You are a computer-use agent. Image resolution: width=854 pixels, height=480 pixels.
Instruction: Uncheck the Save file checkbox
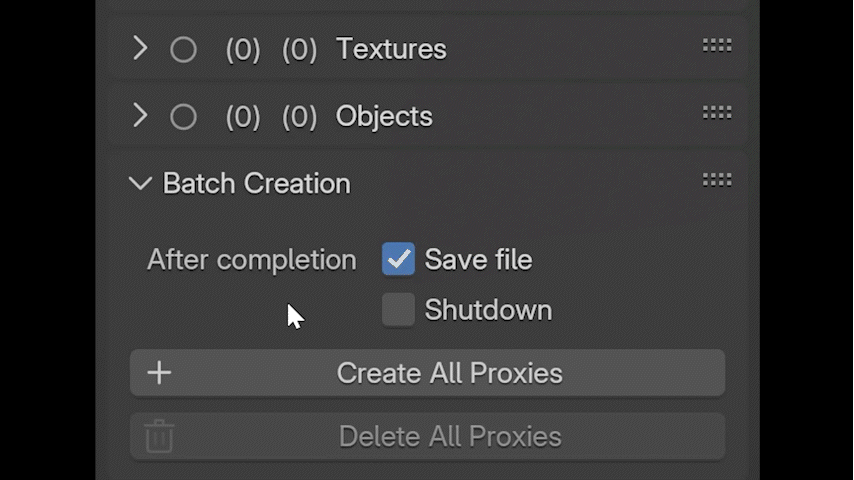tap(398, 260)
